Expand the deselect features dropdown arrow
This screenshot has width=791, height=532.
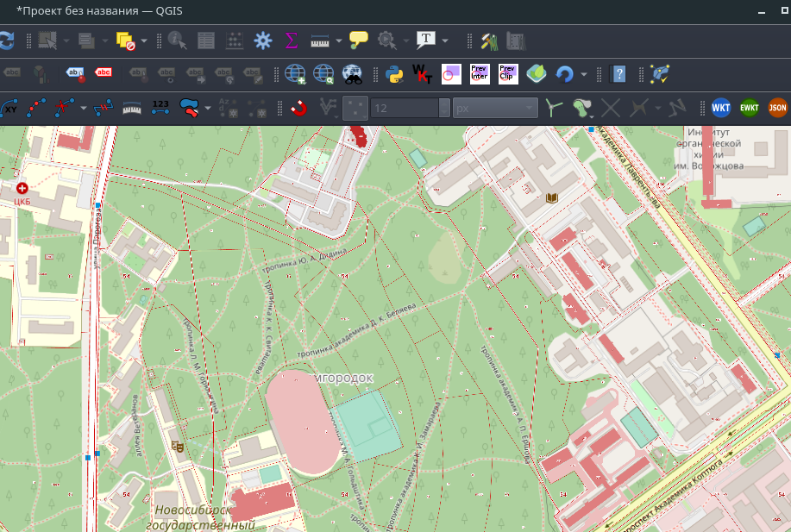click(144, 41)
